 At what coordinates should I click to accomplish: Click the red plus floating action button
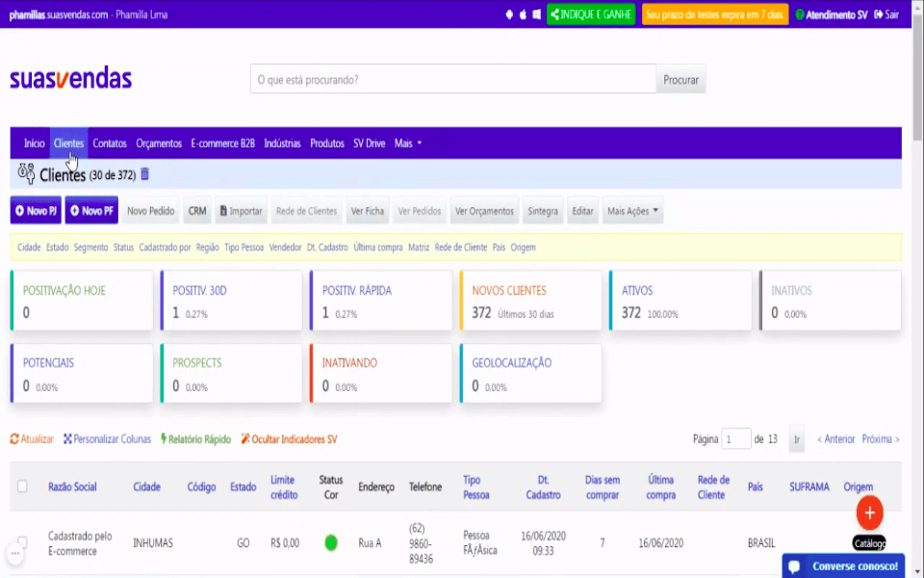tap(870, 512)
